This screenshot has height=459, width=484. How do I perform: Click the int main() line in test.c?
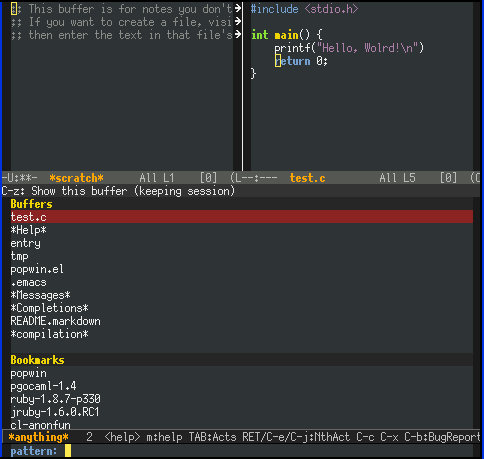pyautogui.click(x=287, y=35)
